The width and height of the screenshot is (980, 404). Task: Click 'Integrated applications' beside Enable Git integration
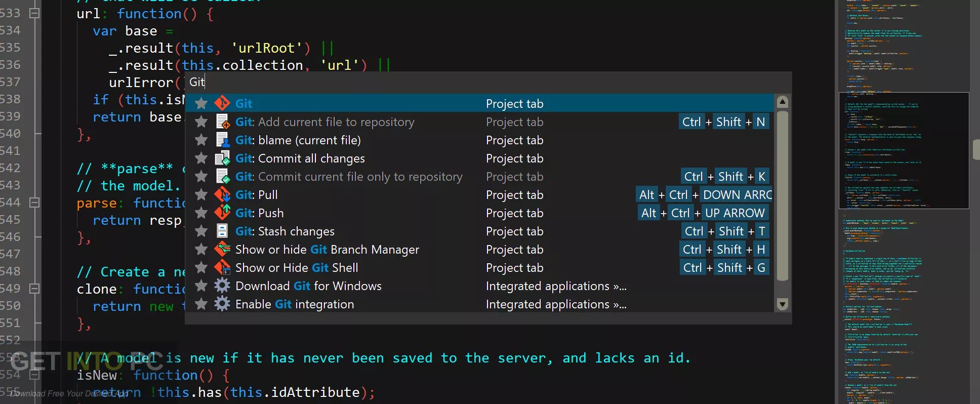[x=556, y=304]
